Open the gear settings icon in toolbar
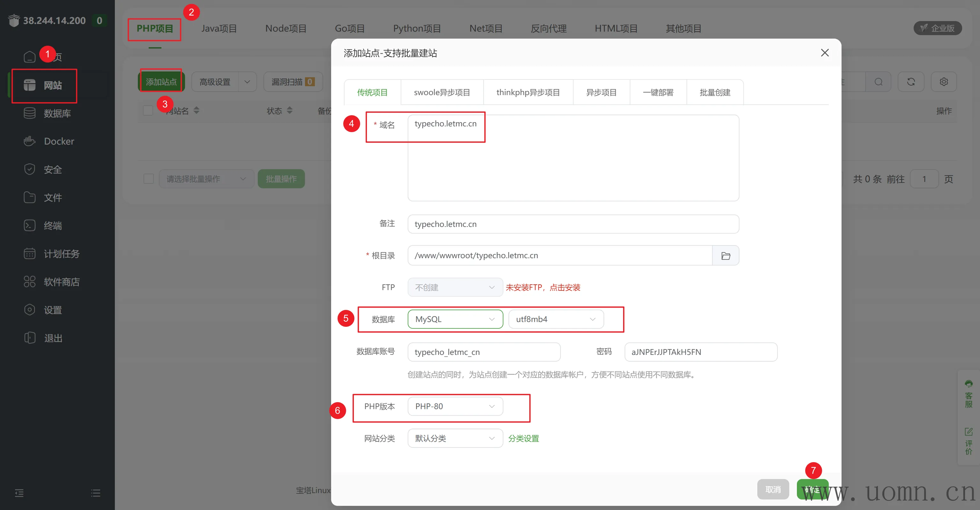 pyautogui.click(x=944, y=82)
